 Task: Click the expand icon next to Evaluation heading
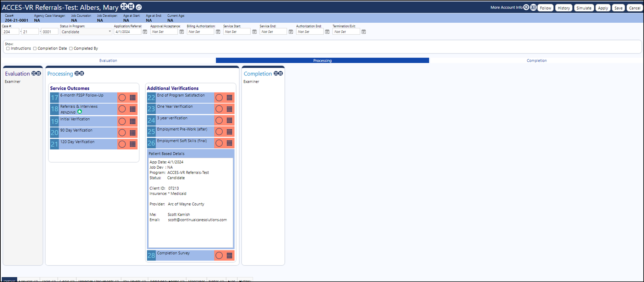(34, 73)
